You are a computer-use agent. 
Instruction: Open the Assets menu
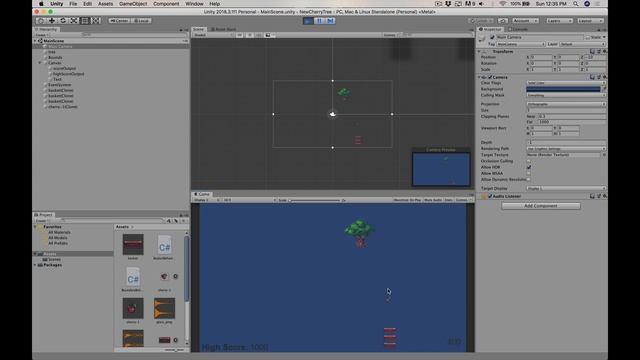click(105, 4)
